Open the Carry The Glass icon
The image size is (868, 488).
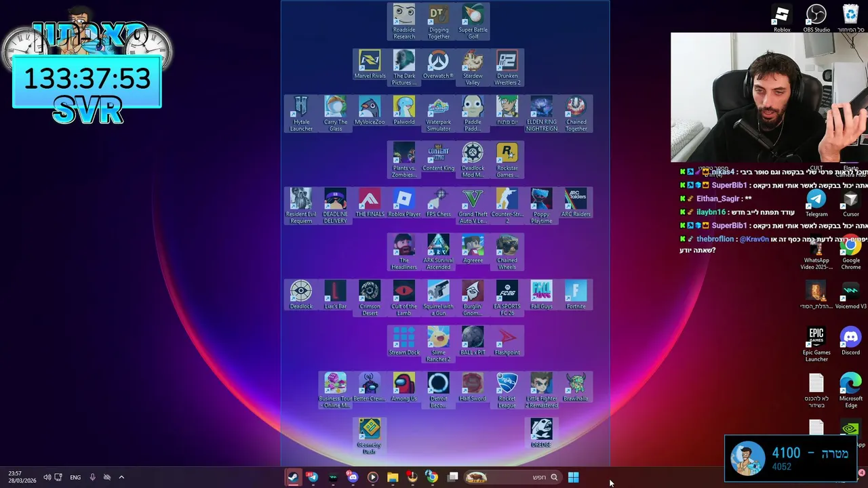[x=336, y=114]
